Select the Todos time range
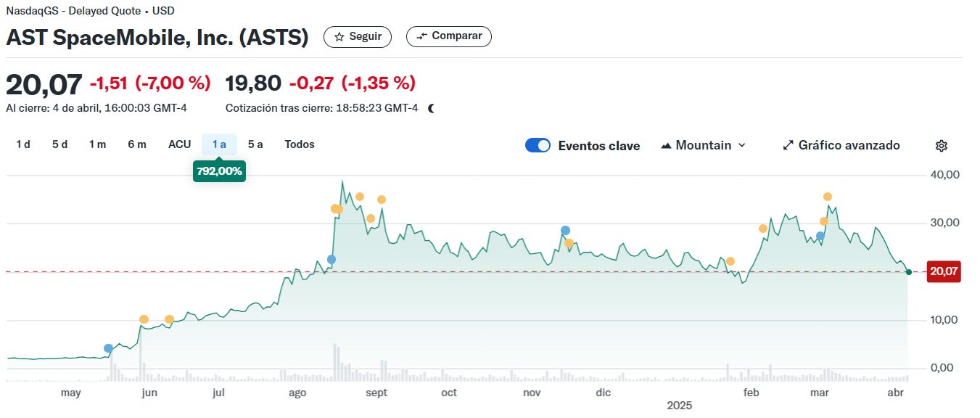The image size is (980, 418). click(x=300, y=144)
